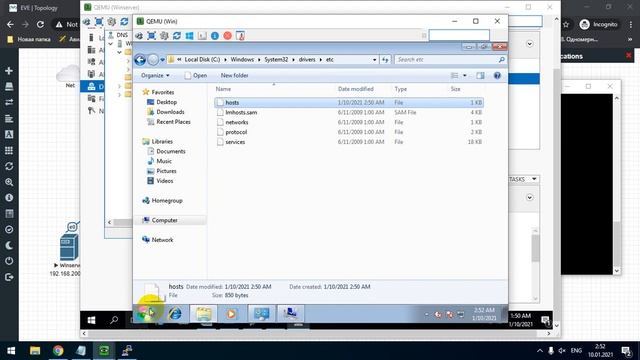The image size is (640, 360).
Task: Click the logout icon in EVE sidebar
Action: pyautogui.click(x=9, y=277)
